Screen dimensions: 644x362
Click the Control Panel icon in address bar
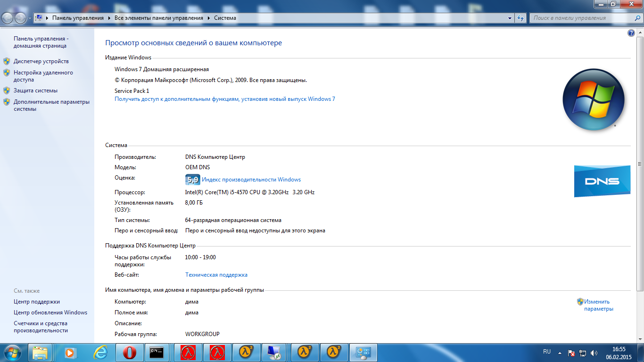tap(39, 18)
